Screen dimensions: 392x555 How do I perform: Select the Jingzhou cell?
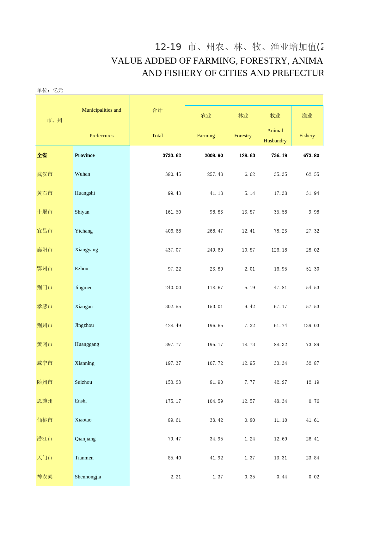84,325
